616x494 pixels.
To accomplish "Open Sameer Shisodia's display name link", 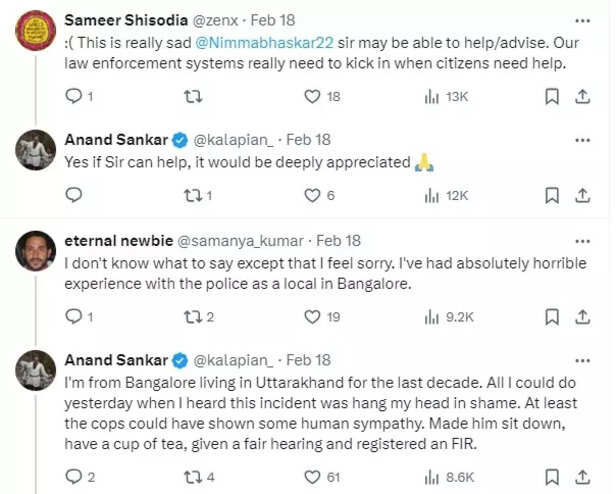I will tap(125, 19).
